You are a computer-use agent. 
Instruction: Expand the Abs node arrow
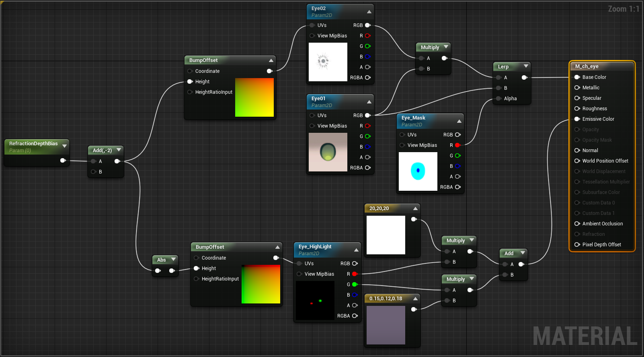click(x=173, y=259)
